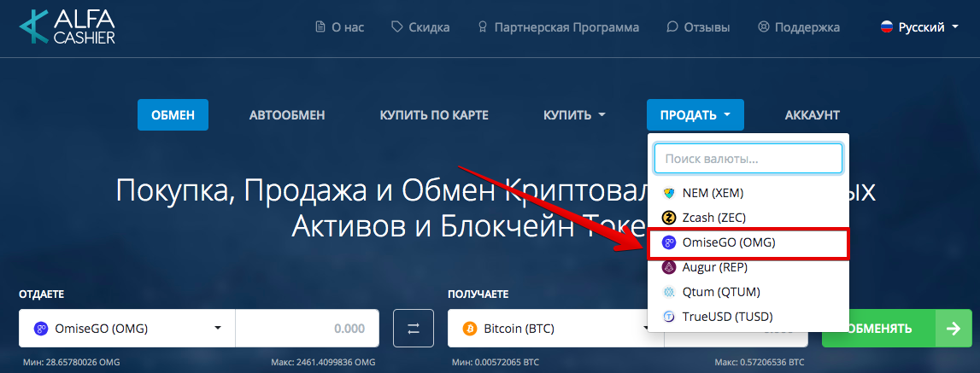The width and height of the screenshot is (980, 373).
Task: Click the Augur (REP) triangle icon
Action: coord(669,267)
